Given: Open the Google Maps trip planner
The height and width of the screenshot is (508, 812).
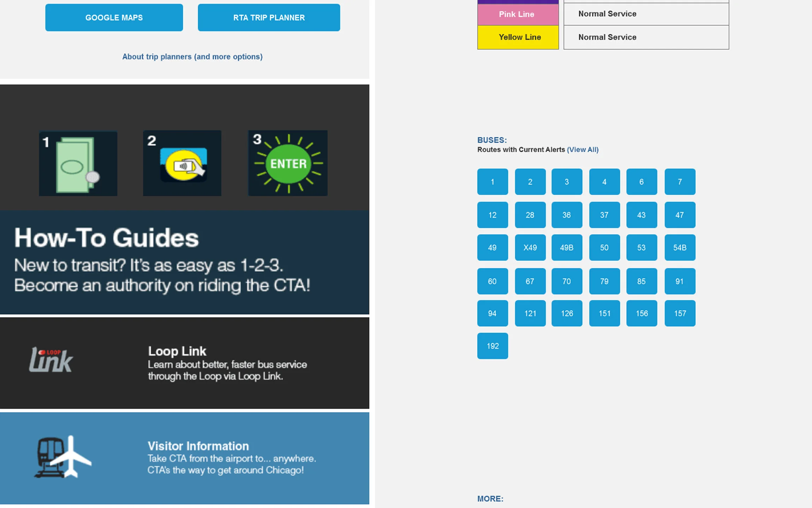Looking at the screenshot, I should [x=114, y=18].
